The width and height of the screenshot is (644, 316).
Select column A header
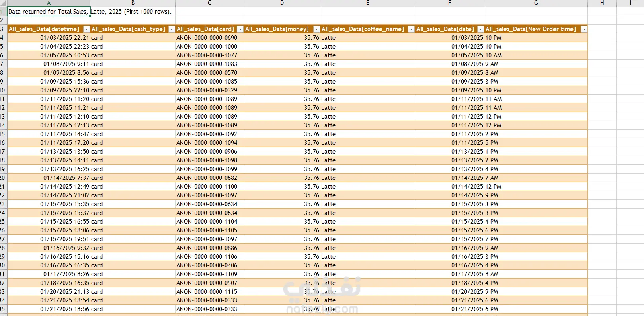pos(49,3)
